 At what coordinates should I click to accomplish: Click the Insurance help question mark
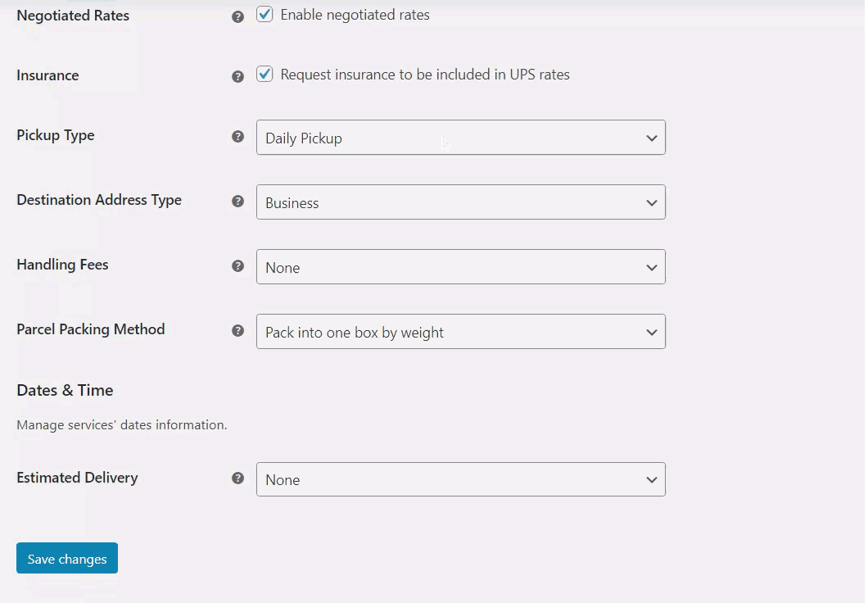237,76
